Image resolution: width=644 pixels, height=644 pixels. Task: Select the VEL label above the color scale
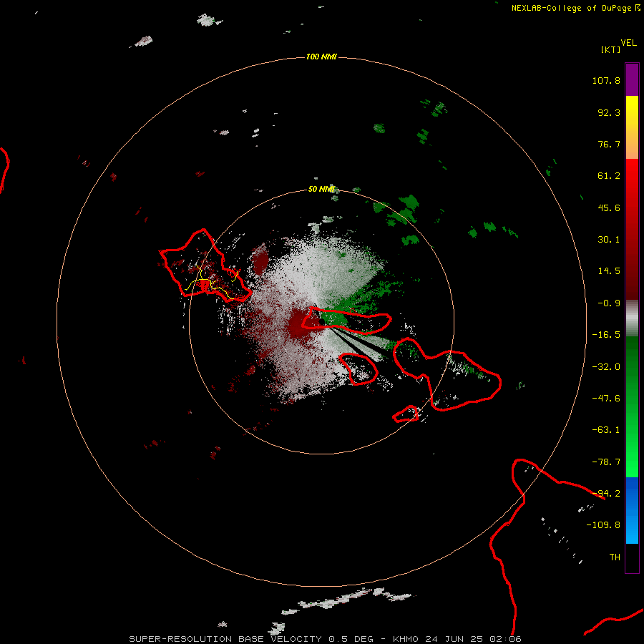click(628, 43)
